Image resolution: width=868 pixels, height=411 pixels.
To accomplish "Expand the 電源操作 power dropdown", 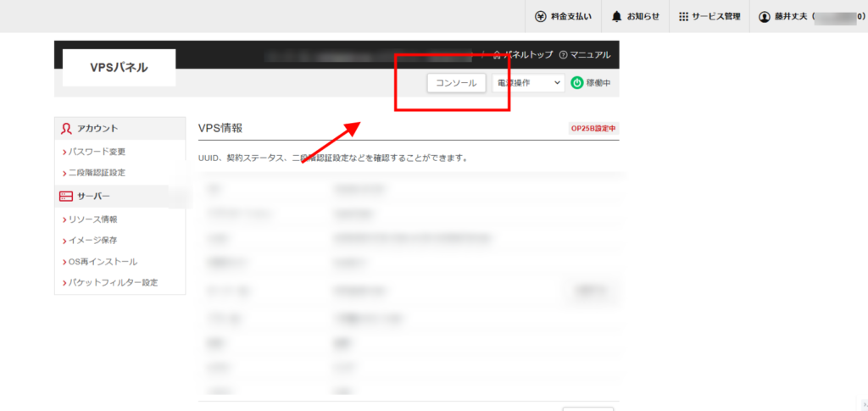I will (x=528, y=83).
